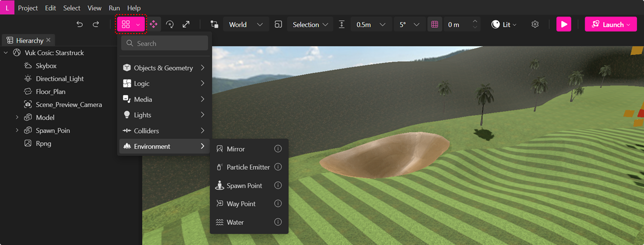
Task: Open the World transform space dropdown
Action: pos(246,24)
